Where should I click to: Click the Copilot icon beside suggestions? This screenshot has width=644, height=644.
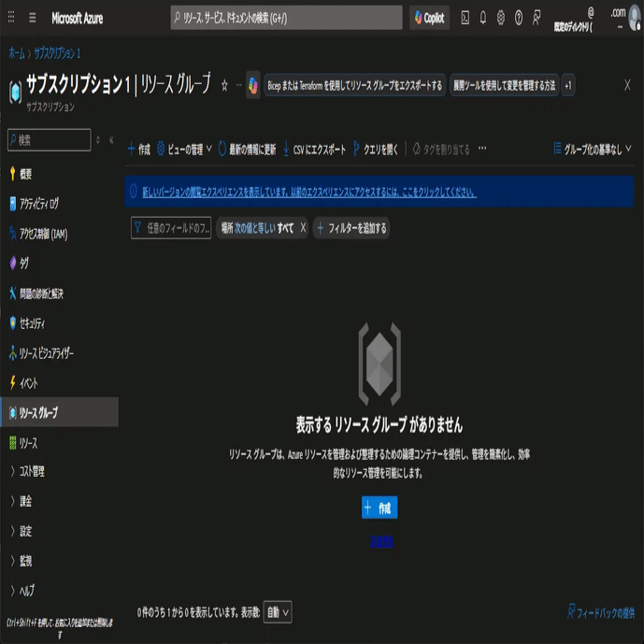253,85
